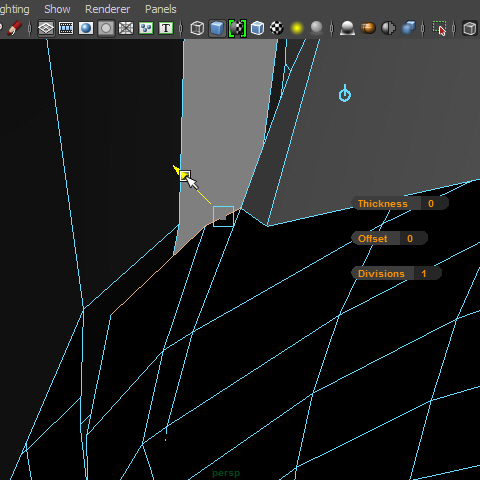
Task: Toggle the Film Gate display
Action: coord(66,28)
